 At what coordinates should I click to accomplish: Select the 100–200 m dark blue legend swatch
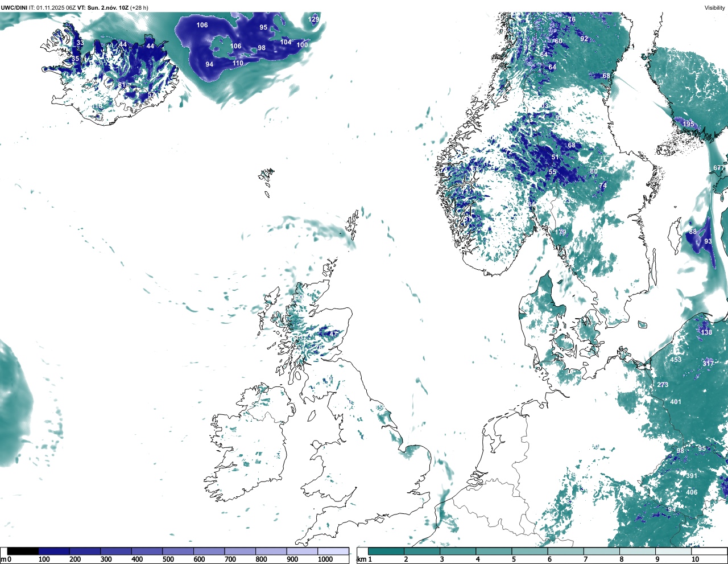[x=54, y=551]
